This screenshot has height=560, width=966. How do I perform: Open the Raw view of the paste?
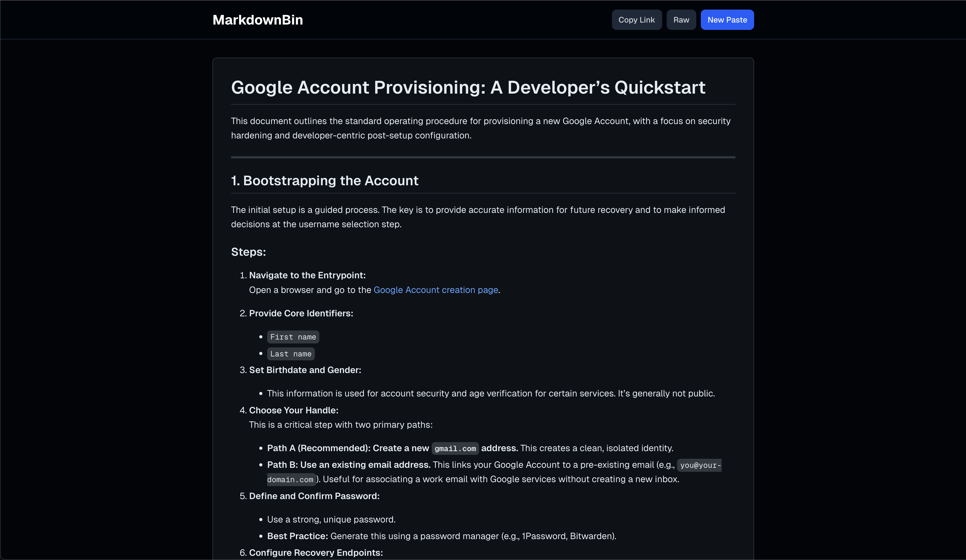681,20
